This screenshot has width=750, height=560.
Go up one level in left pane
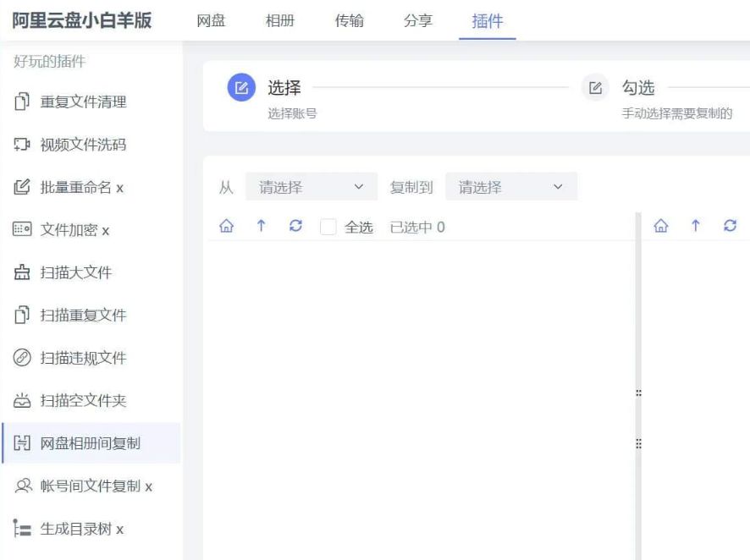(x=262, y=226)
